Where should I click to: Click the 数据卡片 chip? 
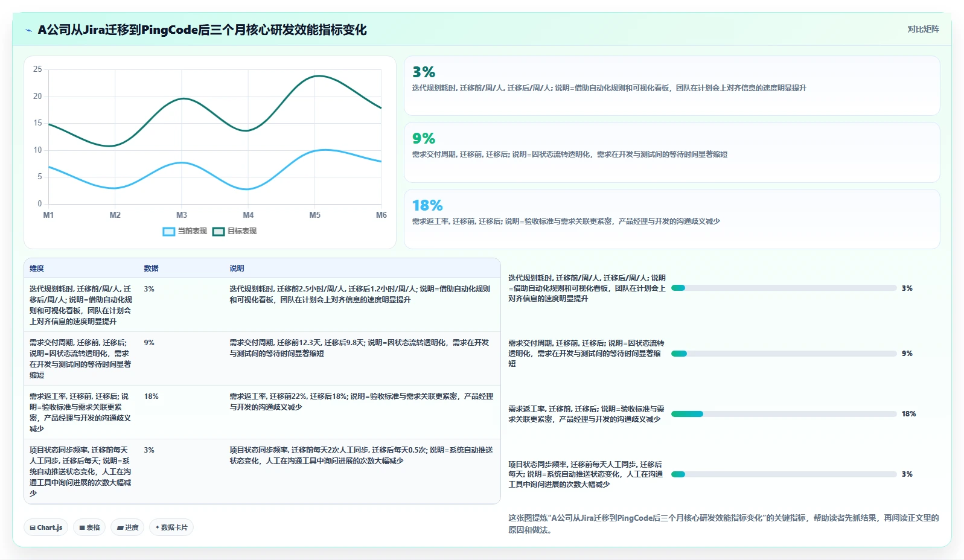coord(171,527)
